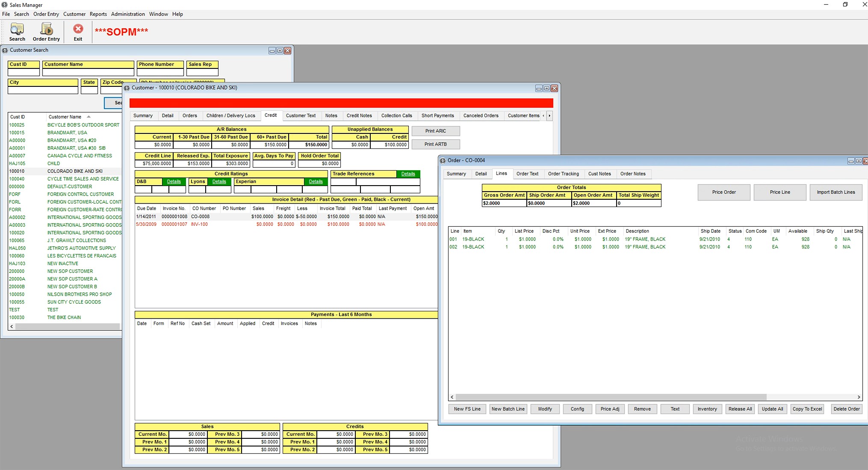The height and width of the screenshot is (470, 868).
Task: Select order line 002 19-BLACK
Action: pos(655,247)
